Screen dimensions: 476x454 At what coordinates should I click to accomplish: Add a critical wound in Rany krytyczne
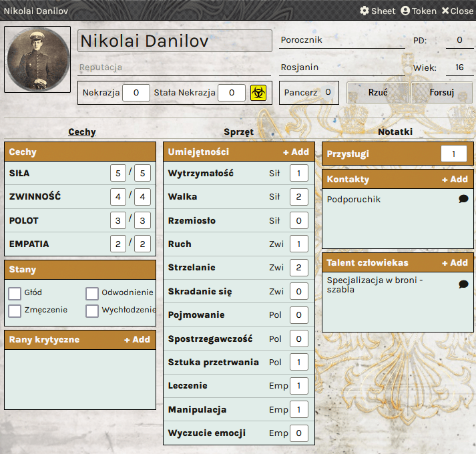[137, 340]
